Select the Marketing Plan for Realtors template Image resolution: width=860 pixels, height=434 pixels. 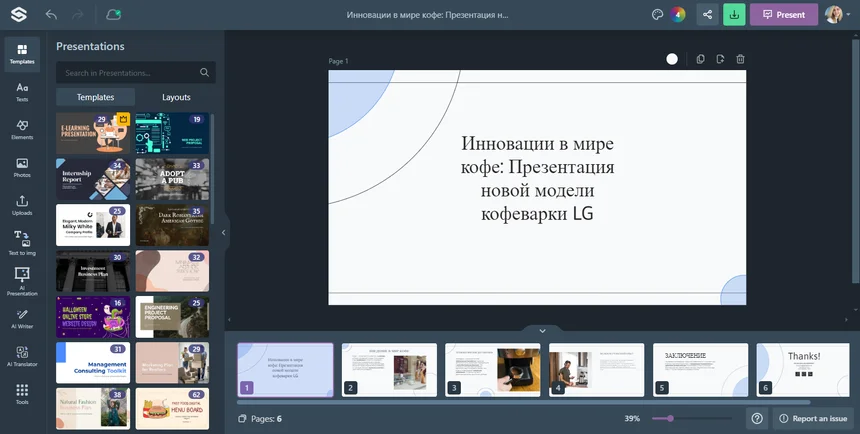[172, 363]
